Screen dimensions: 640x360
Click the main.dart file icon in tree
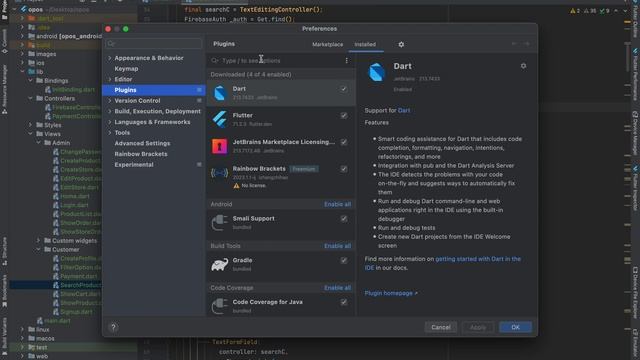pyautogui.click(x=40, y=321)
